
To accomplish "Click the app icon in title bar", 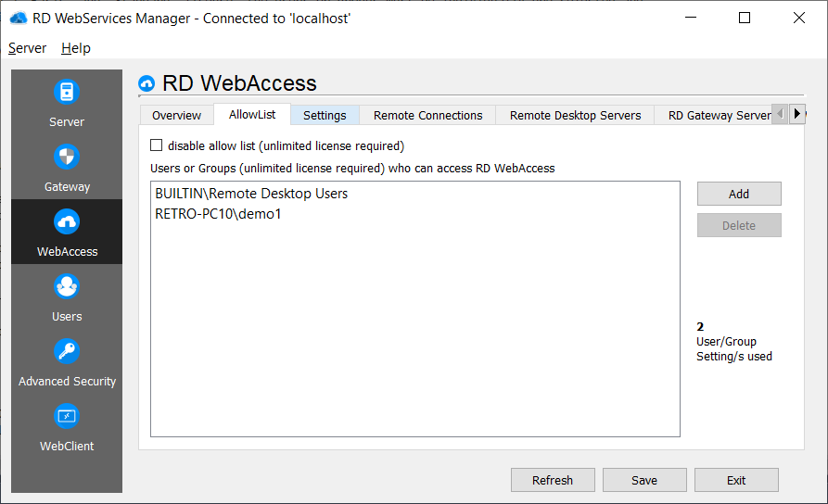I will pyautogui.click(x=18, y=18).
